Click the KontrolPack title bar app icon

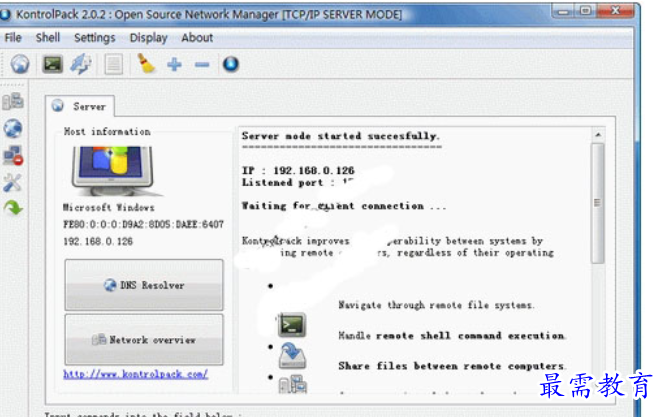5,14
